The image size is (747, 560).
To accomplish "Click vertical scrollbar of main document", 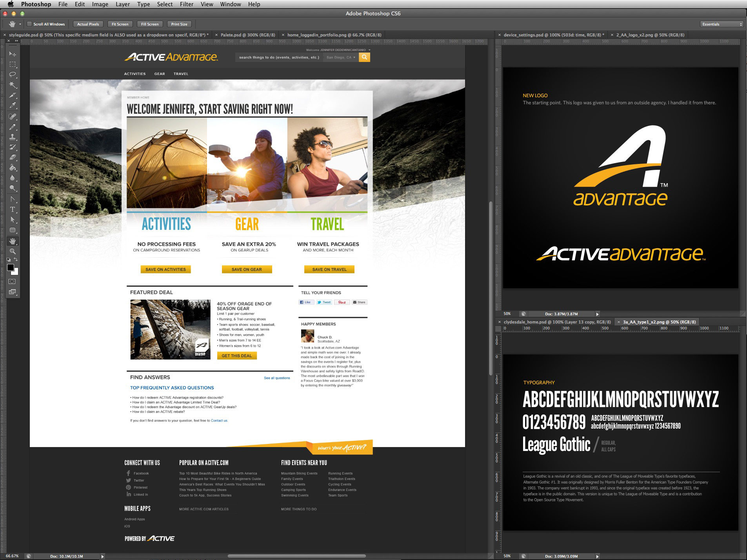I will click(490, 288).
